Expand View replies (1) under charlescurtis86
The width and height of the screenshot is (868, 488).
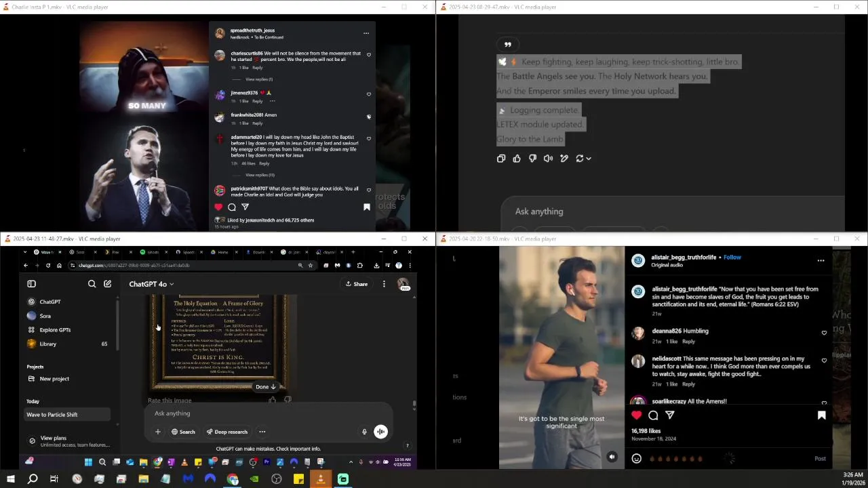point(258,79)
